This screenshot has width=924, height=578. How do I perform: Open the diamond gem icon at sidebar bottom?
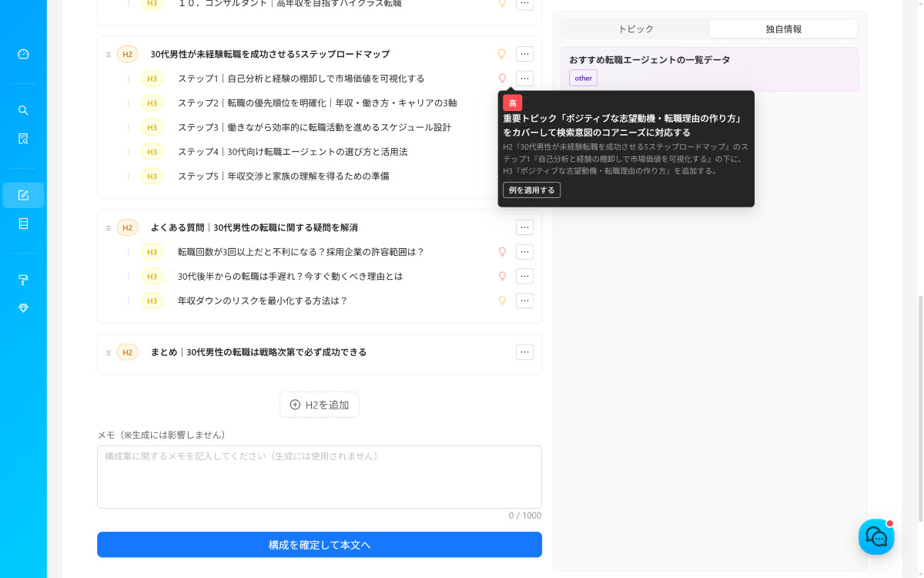point(23,307)
